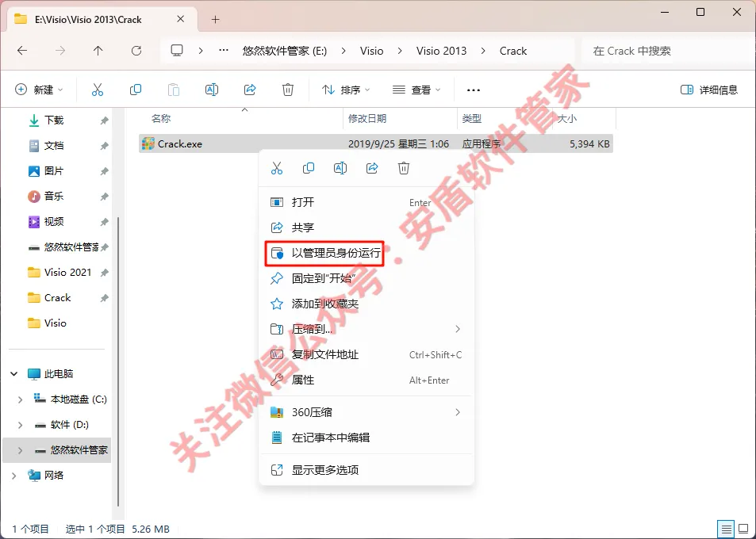Choose 在记事本中编辑 in the context menu

(x=366, y=438)
